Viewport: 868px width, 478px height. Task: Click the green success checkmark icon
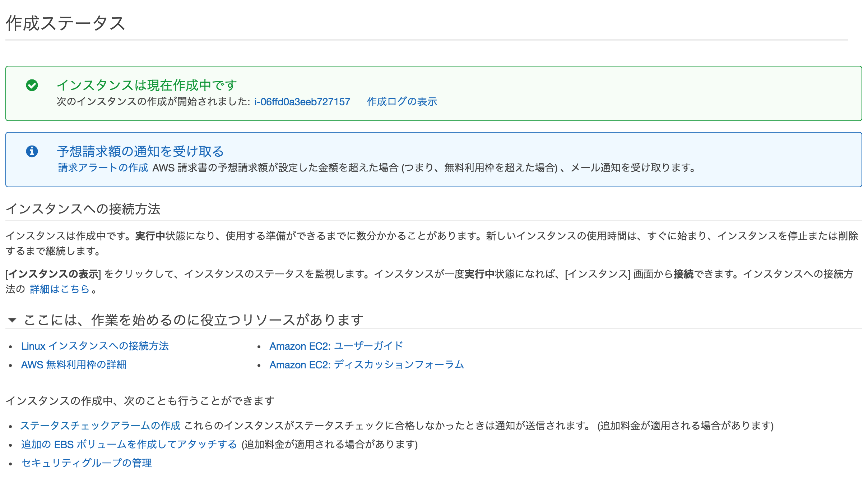pos(32,85)
